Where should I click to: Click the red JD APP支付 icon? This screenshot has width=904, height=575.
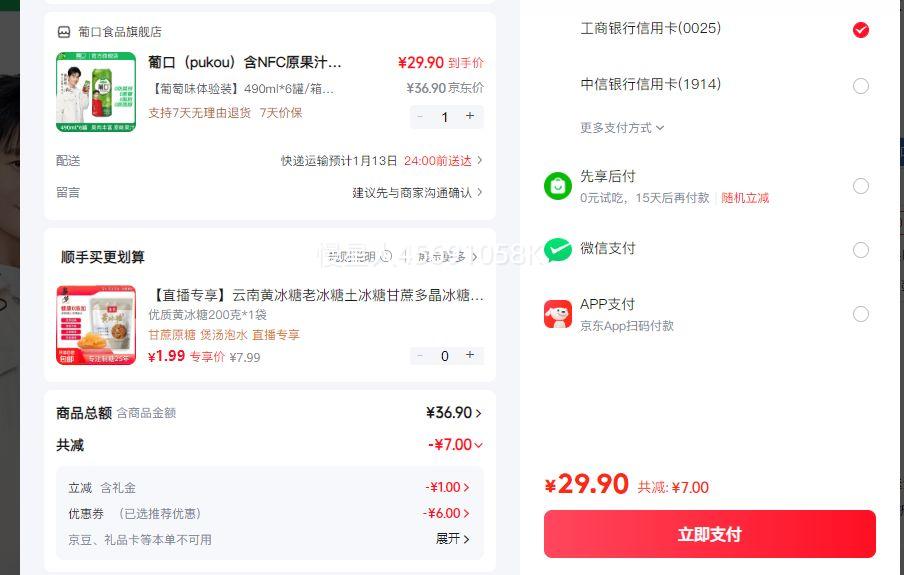pyautogui.click(x=558, y=314)
